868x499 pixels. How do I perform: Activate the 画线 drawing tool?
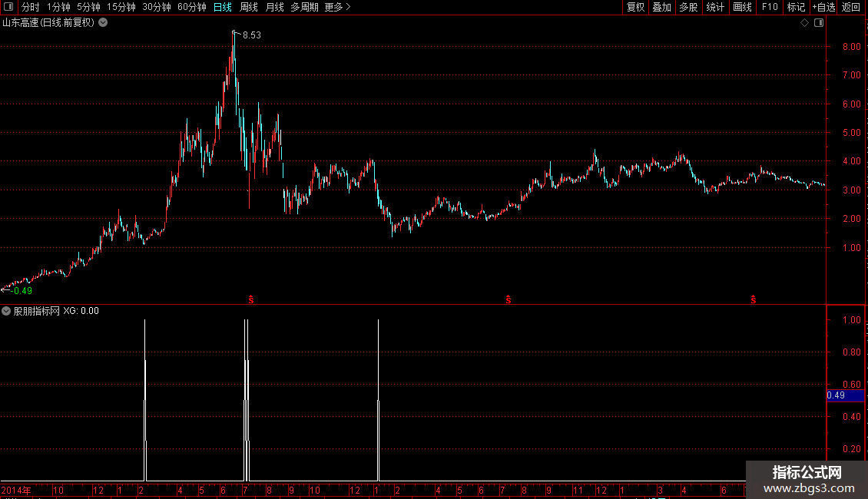click(x=742, y=7)
